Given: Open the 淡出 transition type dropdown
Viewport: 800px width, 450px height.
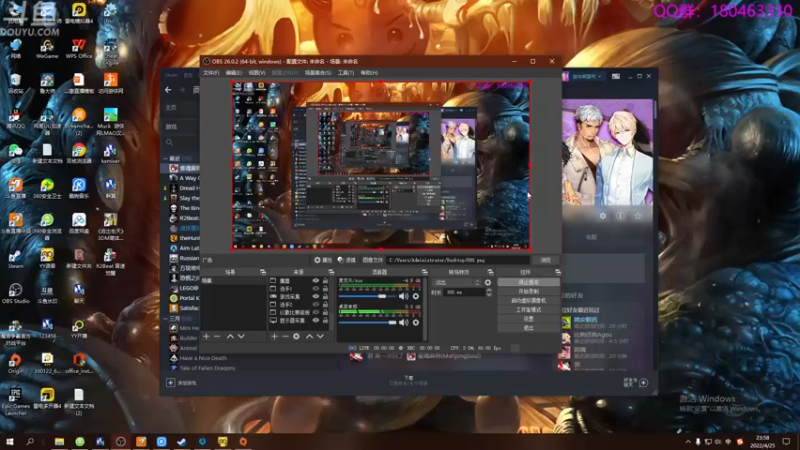Looking at the screenshot, I should pyautogui.click(x=456, y=282).
